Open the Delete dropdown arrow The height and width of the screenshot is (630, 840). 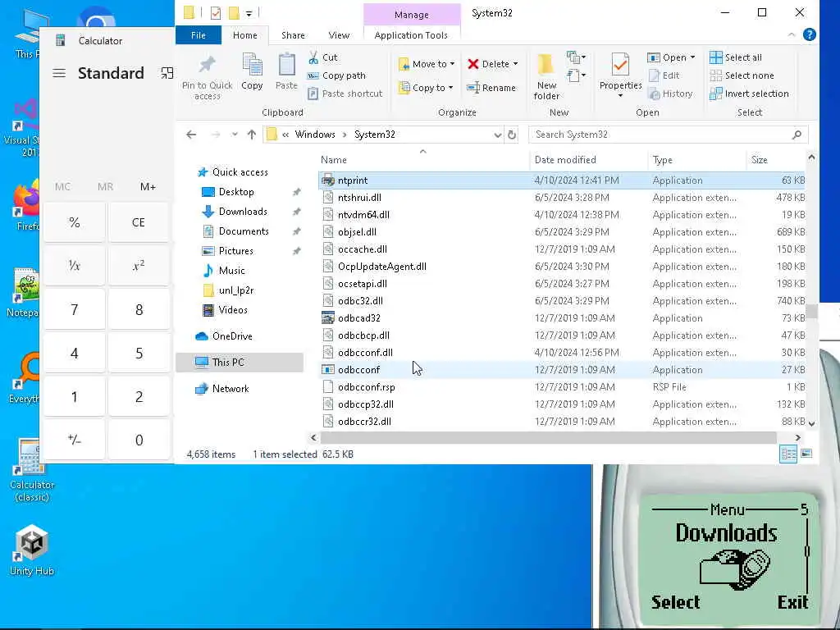point(515,64)
